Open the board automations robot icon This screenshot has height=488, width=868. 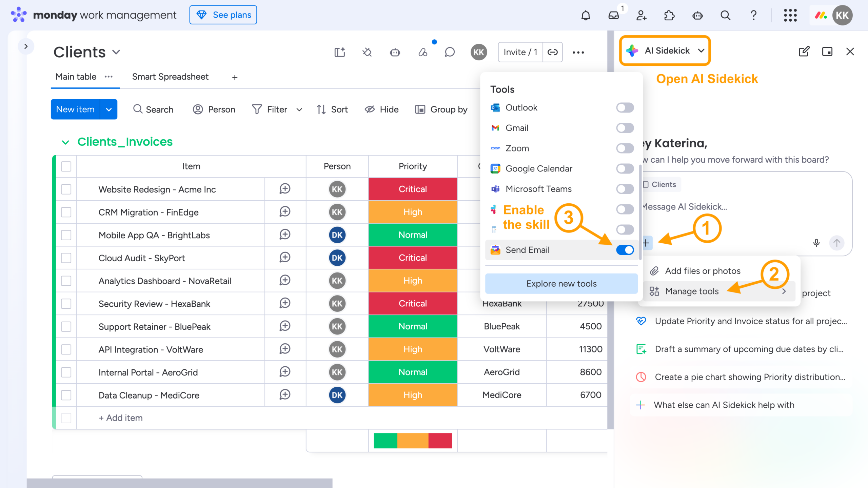click(x=395, y=52)
